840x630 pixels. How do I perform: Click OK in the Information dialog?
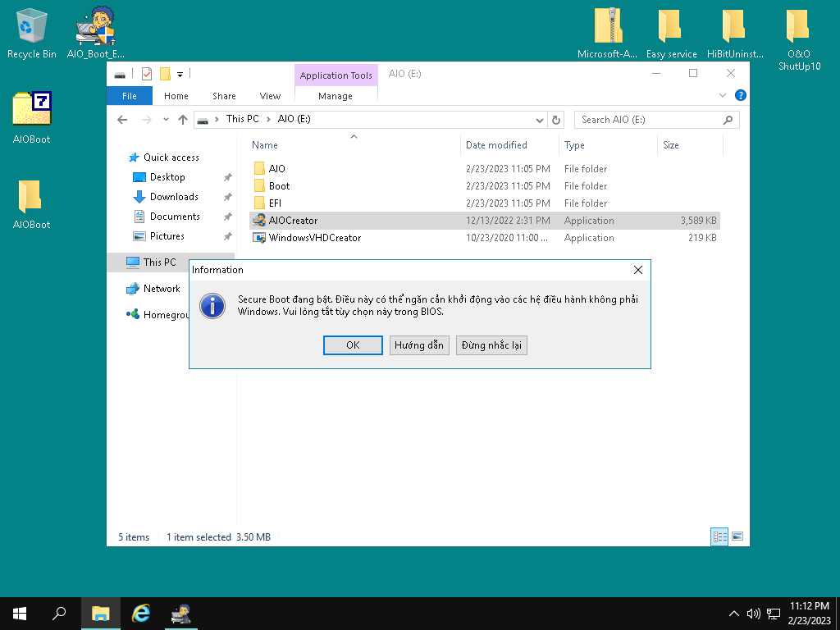click(x=353, y=345)
